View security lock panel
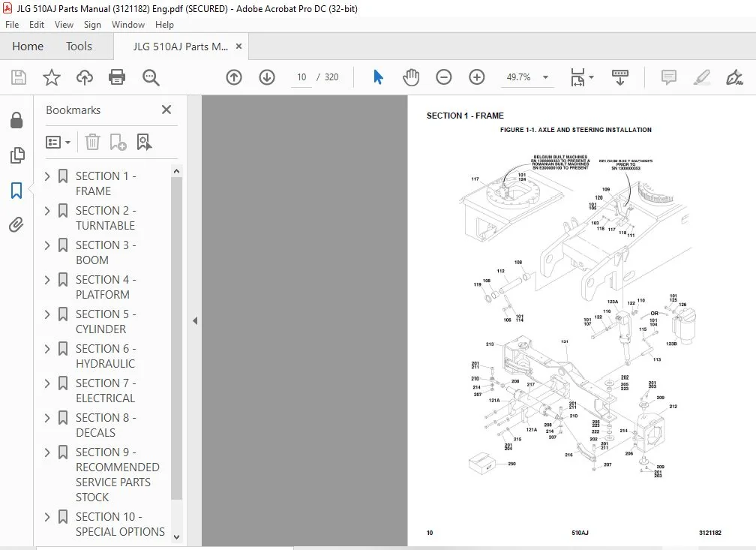The height and width of the screenshot is (550, 756). click(x=16, y=121)
